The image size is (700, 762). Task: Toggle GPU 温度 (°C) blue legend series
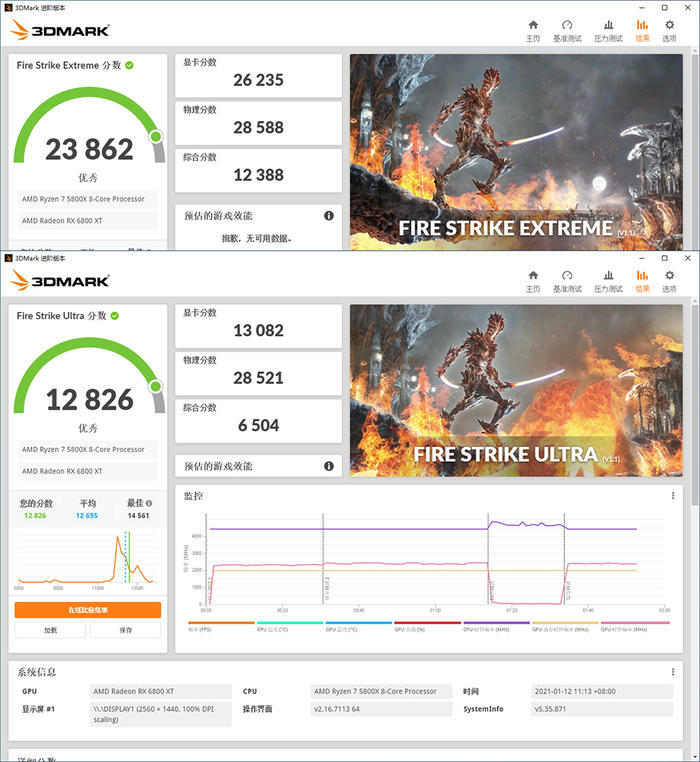click(359, 625)
